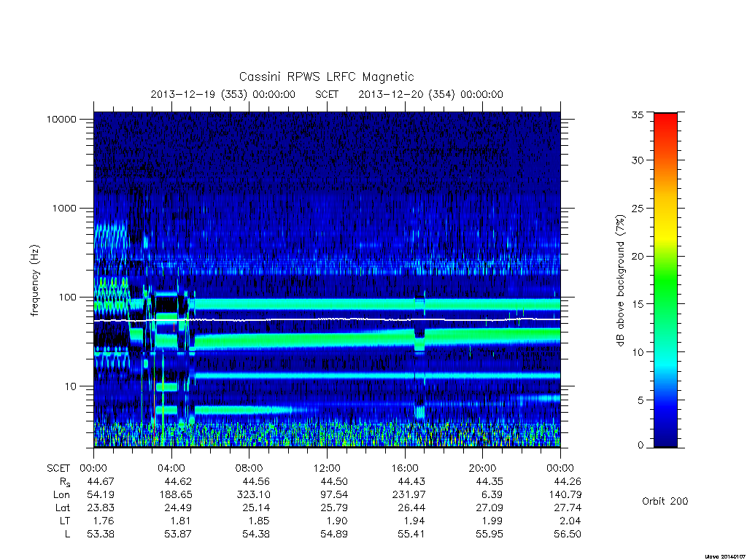747x560 pixels.
Task: Click the Rs value 44.26
Action: (x=568, y=481)
